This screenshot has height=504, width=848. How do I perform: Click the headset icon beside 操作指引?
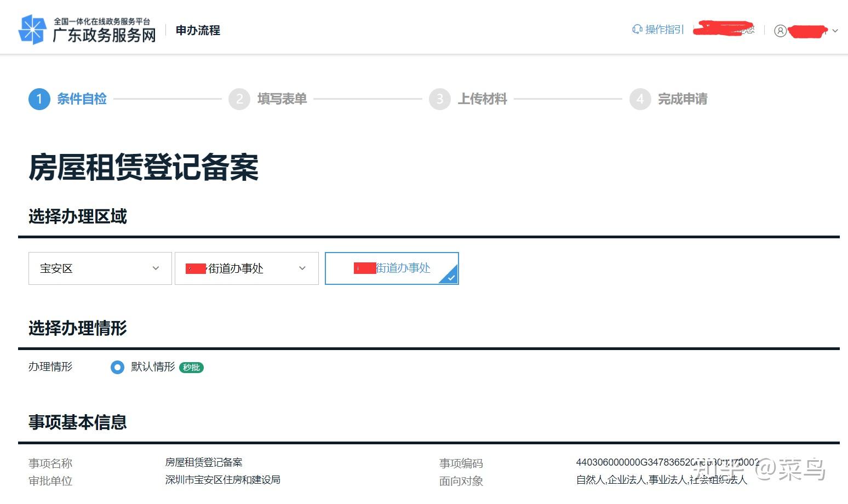click(637, 30)
